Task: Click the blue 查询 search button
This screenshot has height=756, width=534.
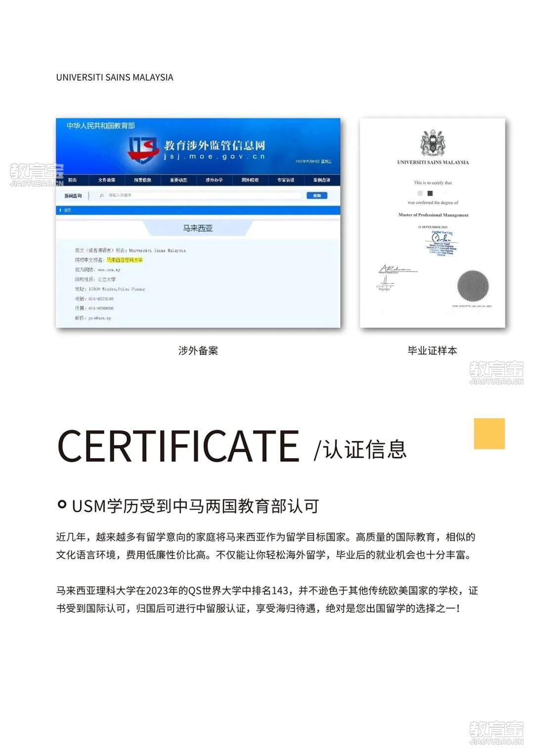Action: (316, 196)
